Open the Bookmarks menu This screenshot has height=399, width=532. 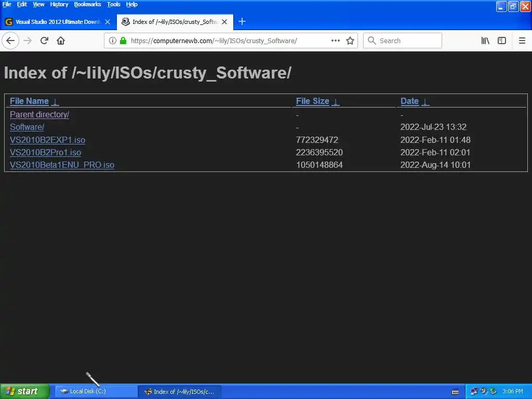pos(87,4)
